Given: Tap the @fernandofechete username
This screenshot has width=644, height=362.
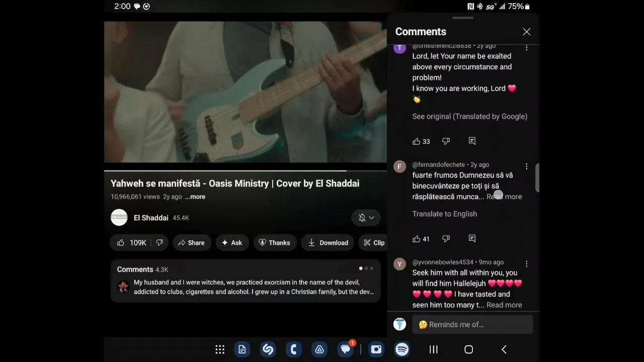Looking at the screenshot, I should click(439, 165).
